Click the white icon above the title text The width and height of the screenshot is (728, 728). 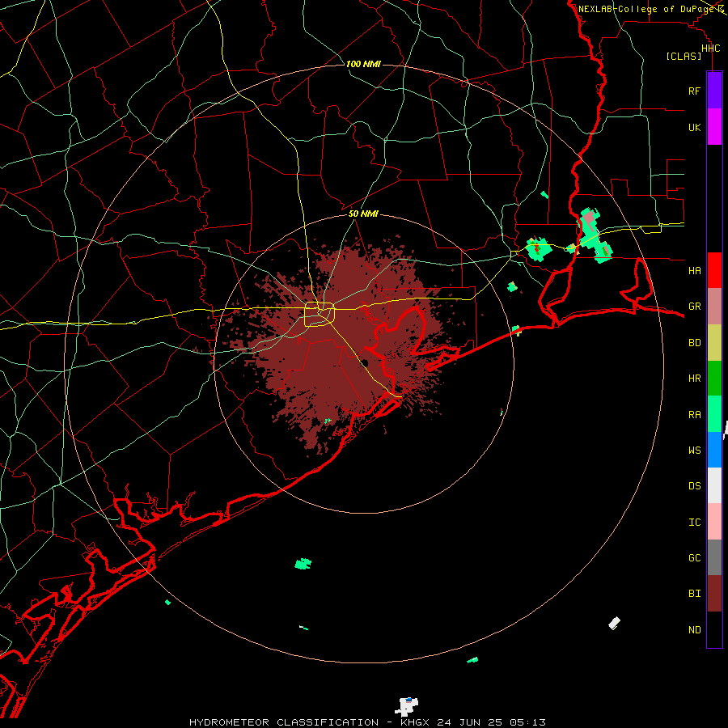click(x=407, y=707)
